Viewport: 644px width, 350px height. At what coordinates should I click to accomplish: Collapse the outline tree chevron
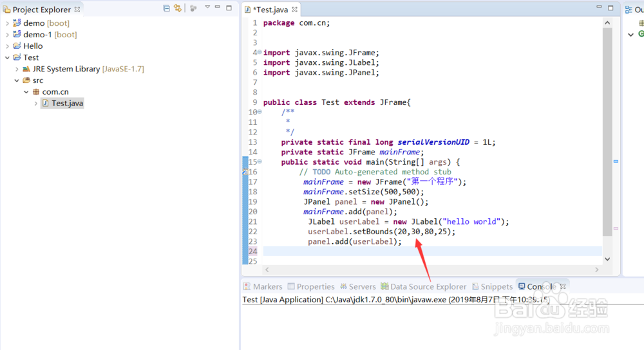pyautogui.click(x=631, y=35)
